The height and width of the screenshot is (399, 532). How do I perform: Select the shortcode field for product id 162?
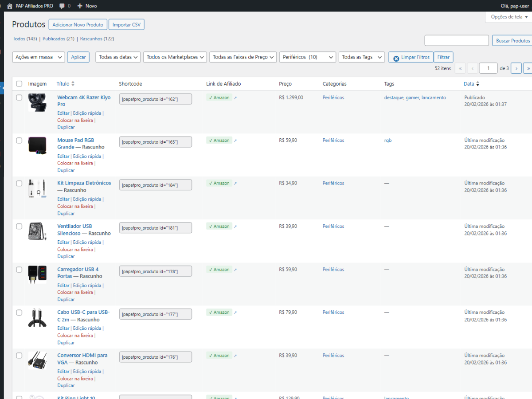(155, 98)
